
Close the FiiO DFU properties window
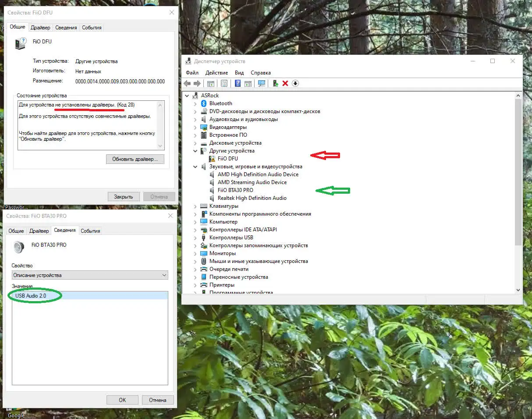[x=171, y=13]
